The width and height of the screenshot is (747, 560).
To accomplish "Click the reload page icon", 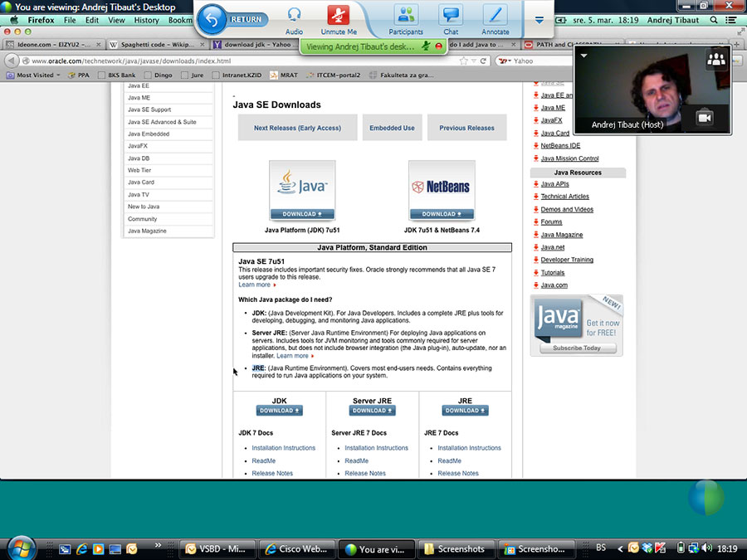I will [x=483, y=61].
